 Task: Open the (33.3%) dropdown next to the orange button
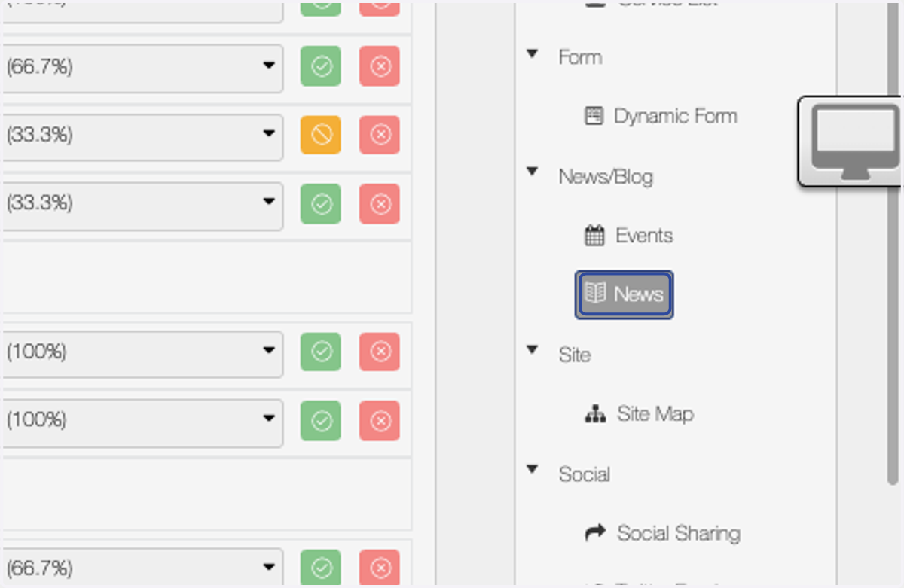(142, 136)
